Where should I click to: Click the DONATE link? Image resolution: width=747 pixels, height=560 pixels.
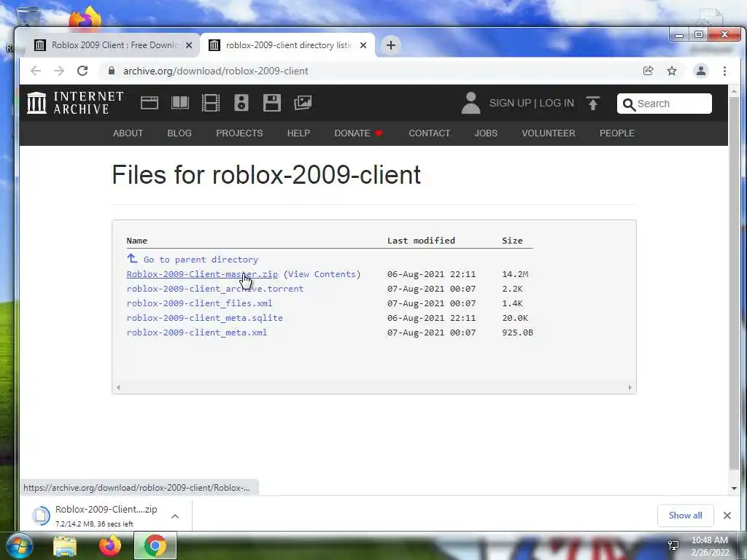357,133
